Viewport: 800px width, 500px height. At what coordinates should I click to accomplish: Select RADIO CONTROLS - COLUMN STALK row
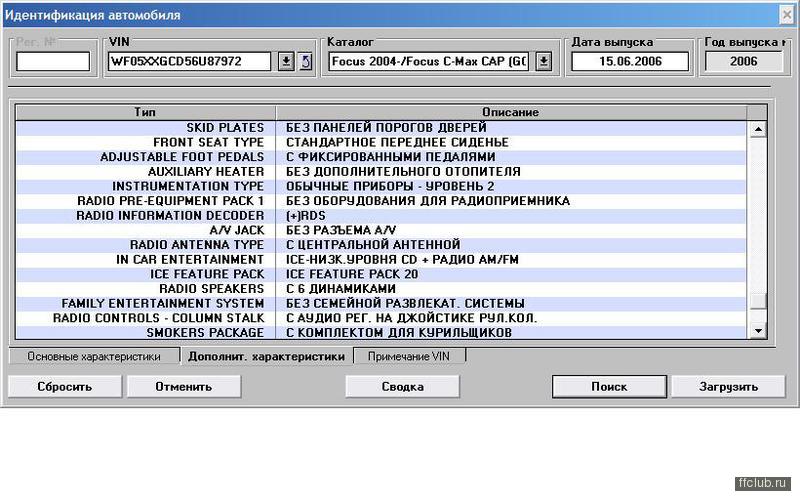click(x=381, y=318)
